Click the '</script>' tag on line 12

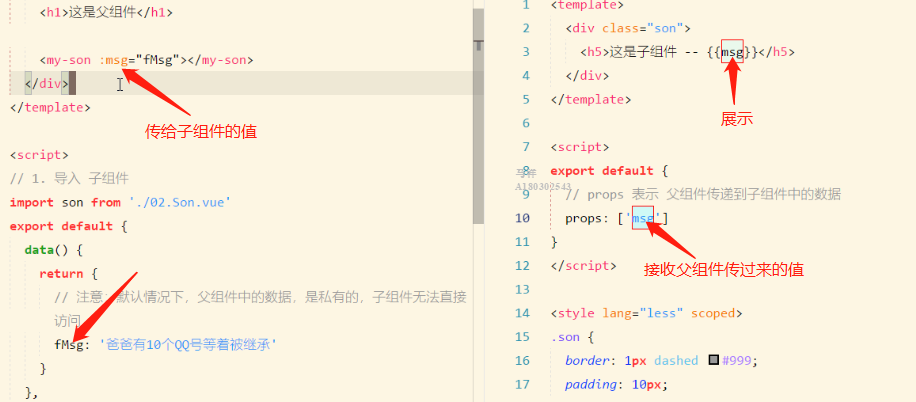click(584, 265)
